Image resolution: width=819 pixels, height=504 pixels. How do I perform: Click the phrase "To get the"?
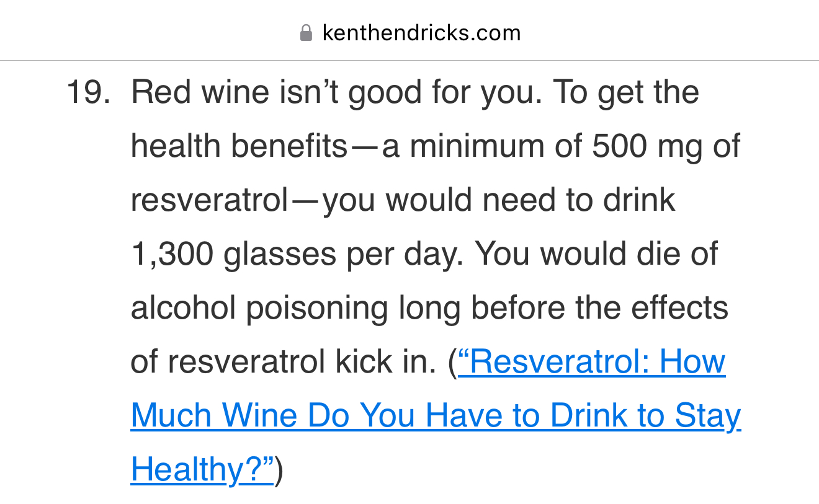tap(625, 92)
